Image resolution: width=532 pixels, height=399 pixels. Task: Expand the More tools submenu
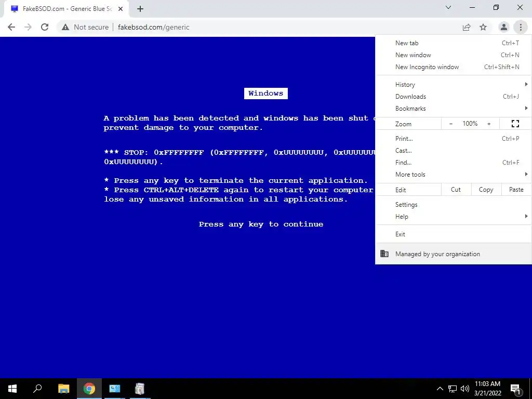(x=453, y=175)
